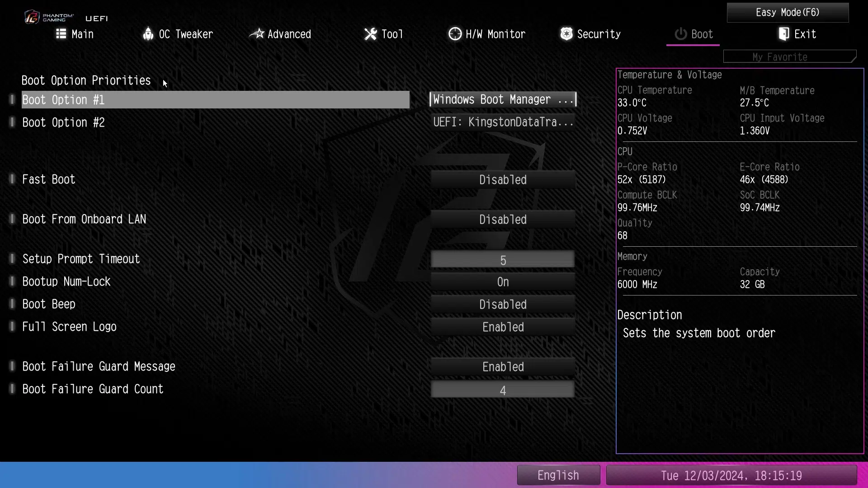Select Boot Beep label
The width and height of the screenshot is (868, 488).
(49, 304)
